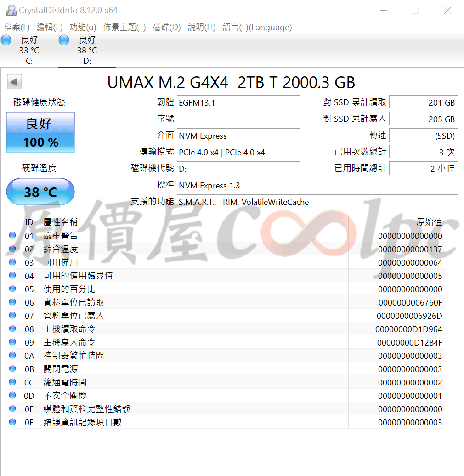Select the 07 資料單位已寫入 attribute row

226,316
